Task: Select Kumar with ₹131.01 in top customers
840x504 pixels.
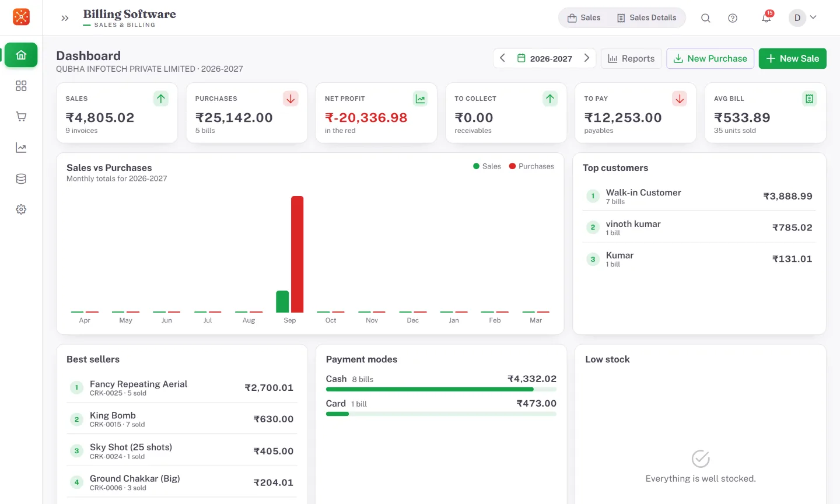Action: [x=699, y=259]
